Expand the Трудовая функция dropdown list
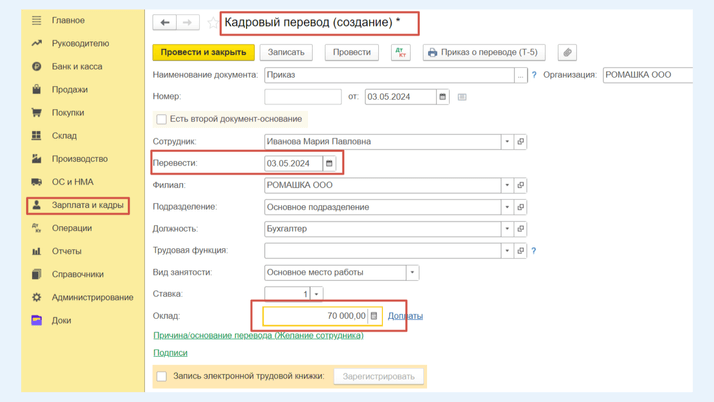This screenshot has width=714, height=402. click(507, 250)
